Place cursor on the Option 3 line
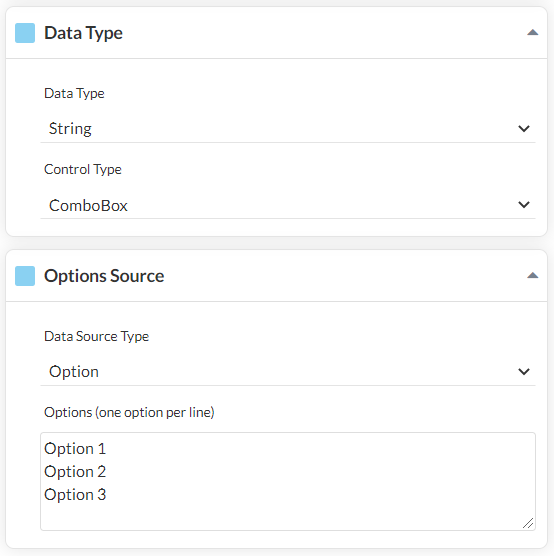This screenshot has height=556, width=554. coord(75,495)
